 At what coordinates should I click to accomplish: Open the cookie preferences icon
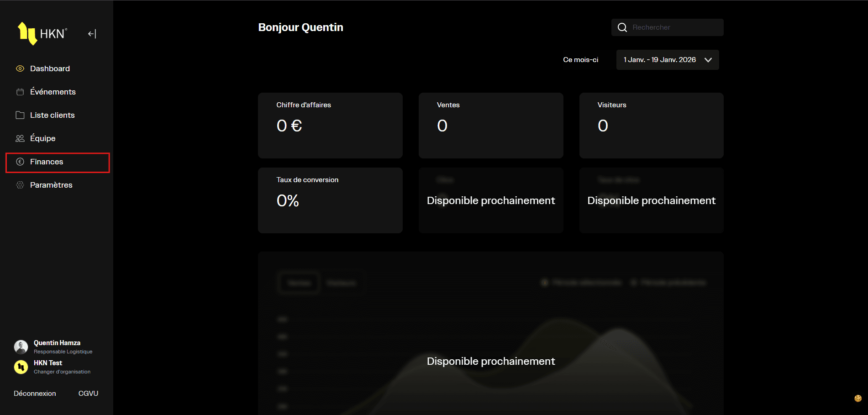pos(857,398)
